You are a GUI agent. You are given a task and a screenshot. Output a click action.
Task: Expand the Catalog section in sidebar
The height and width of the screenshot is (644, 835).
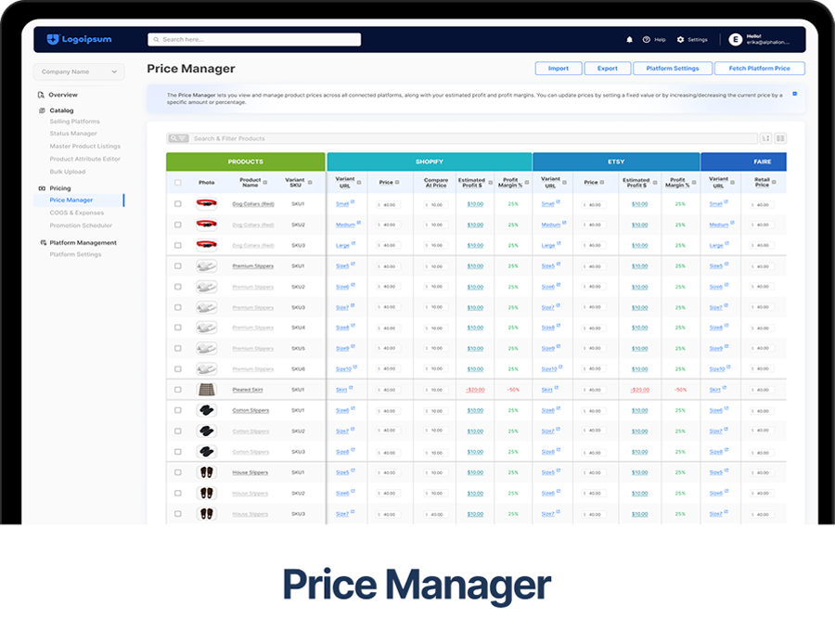tap(61, 110)
